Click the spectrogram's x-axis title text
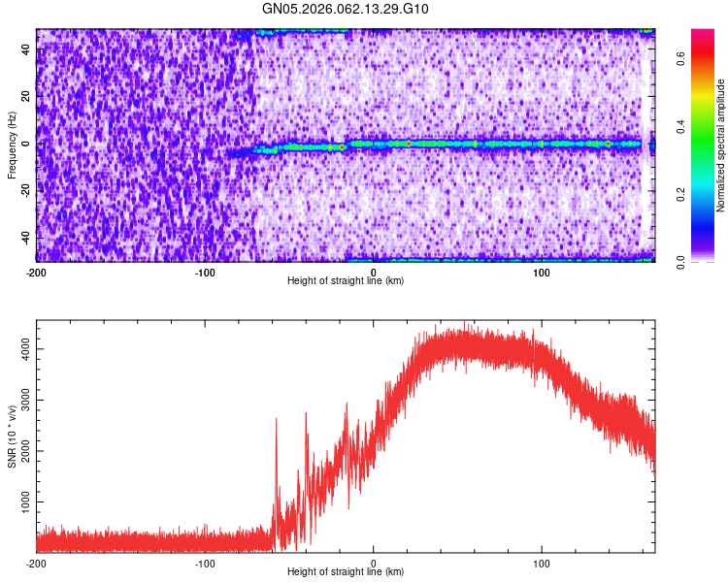 (346, 281)
